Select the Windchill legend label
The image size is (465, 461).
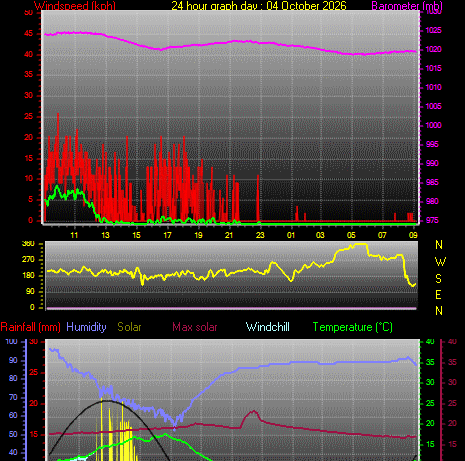(268, 327)
